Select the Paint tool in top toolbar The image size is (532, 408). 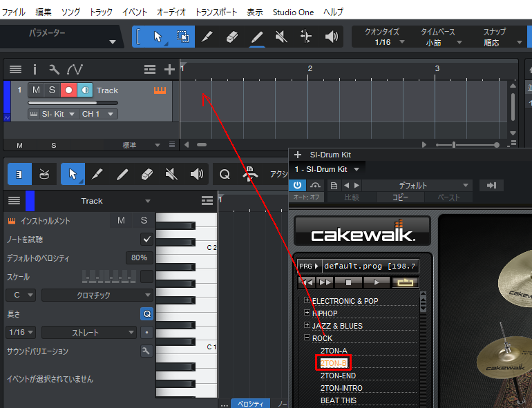[257, 37]
